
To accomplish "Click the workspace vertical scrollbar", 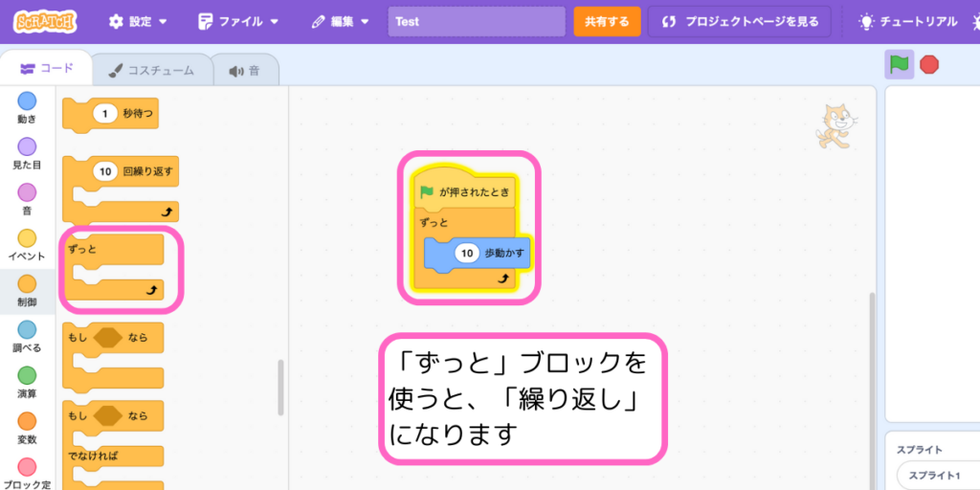I will (873, 390).
